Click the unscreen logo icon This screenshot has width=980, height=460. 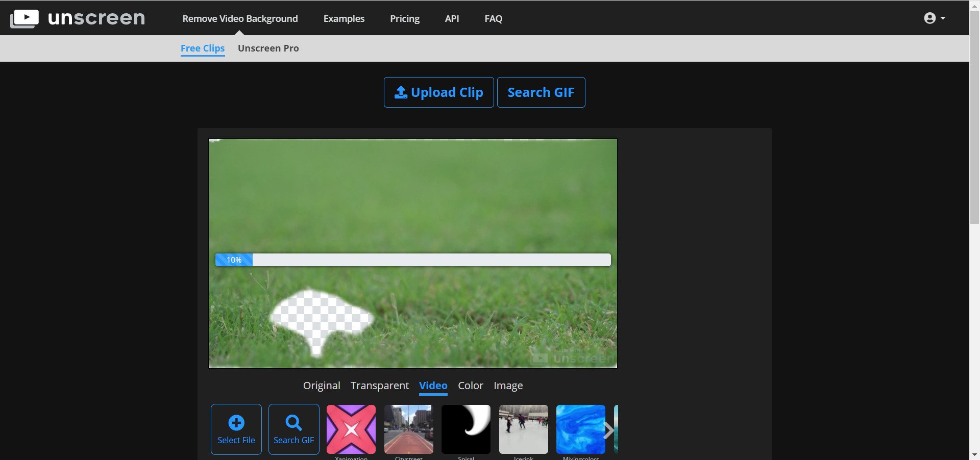point(24,19)
